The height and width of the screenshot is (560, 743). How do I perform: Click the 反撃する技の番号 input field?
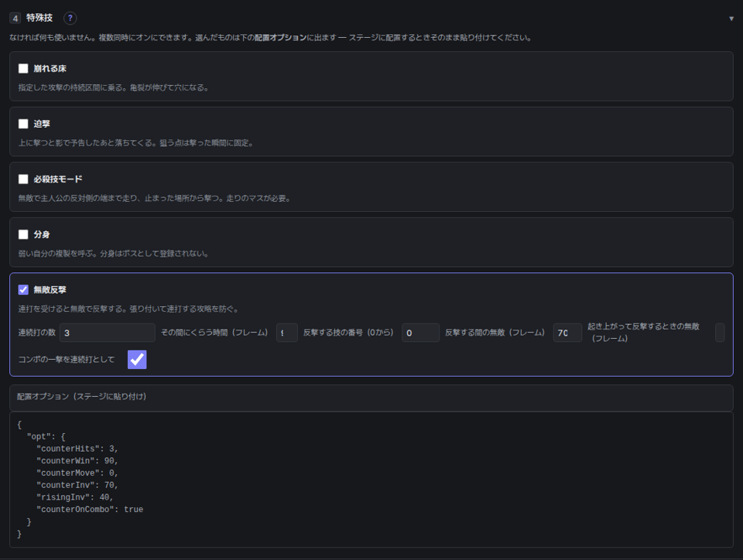click(420, 333)
